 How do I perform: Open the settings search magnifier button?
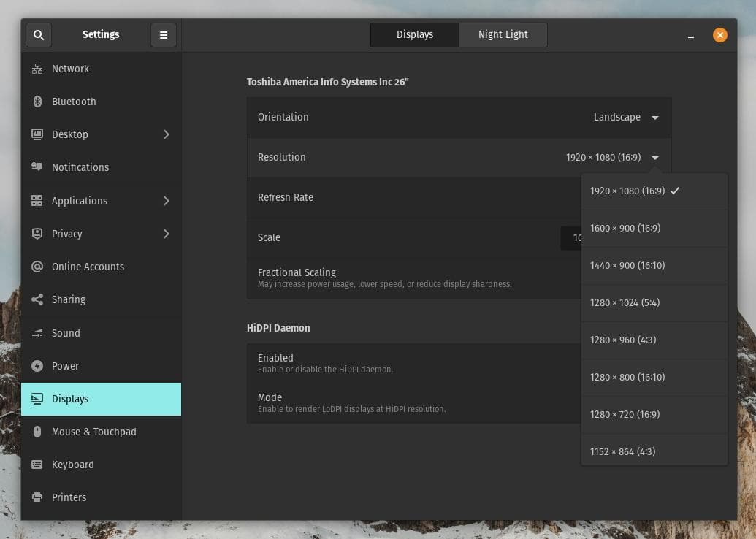point(39,35)
